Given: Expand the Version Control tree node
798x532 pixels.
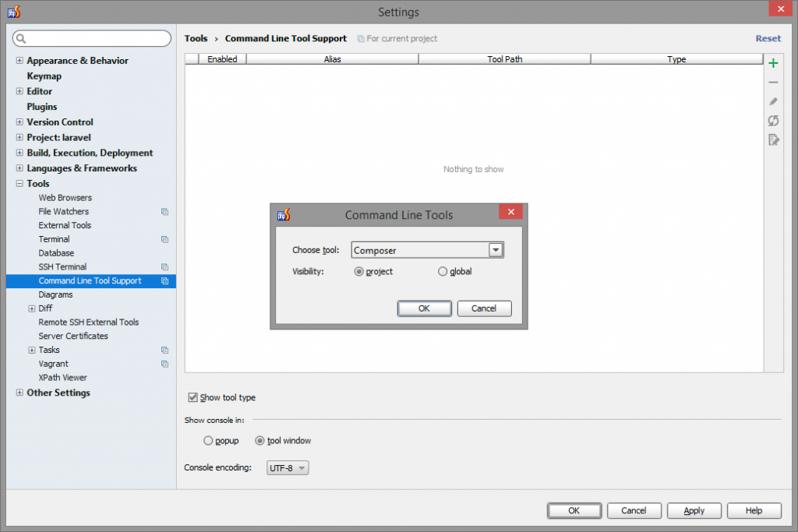Looking at the screenshot, I should [x=19, y=122].
